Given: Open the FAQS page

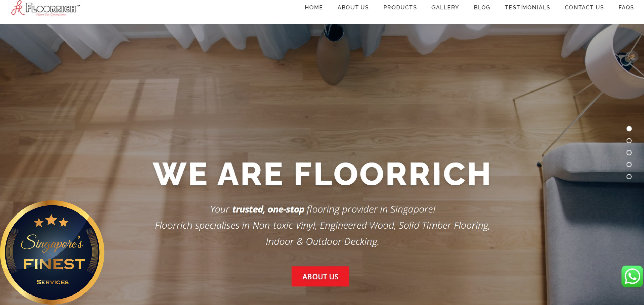Looking at the screenshot, I should [626, 7].
